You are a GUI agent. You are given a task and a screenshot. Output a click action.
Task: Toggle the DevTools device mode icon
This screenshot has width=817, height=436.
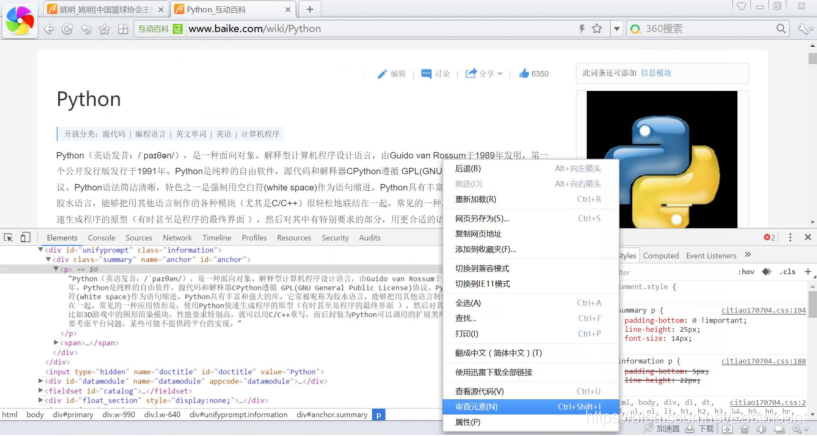25,238
